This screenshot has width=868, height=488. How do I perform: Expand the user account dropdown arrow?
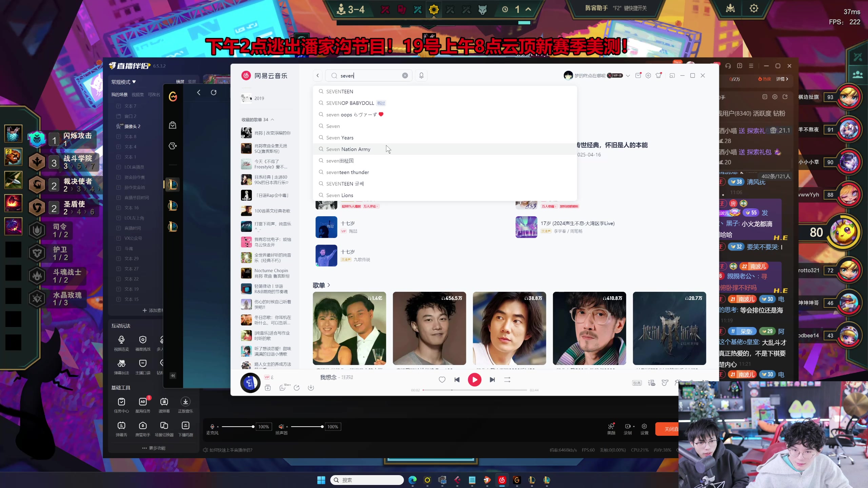(x=628, y=76)
